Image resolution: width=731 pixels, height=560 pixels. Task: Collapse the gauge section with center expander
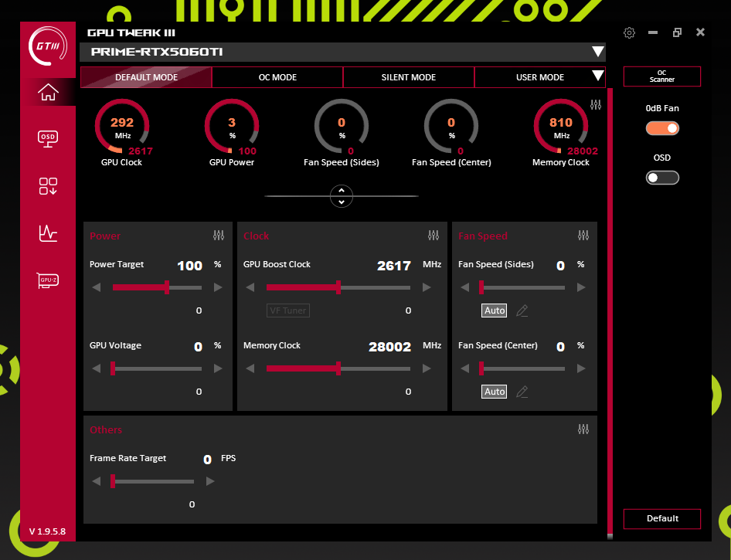342,196
